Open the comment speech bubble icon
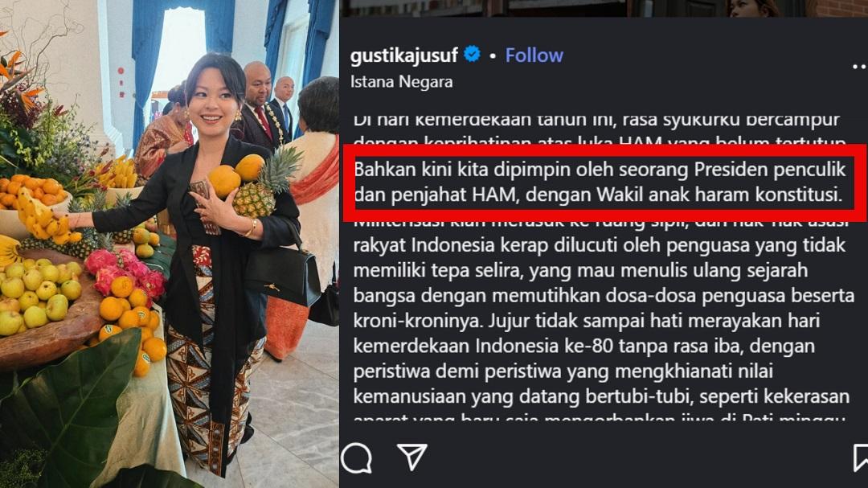 (x=357, y=457)
